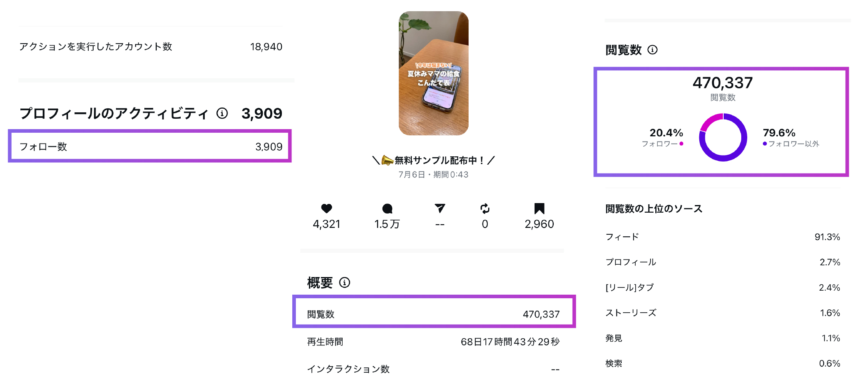Click the bookmark saves icon
Viewport: 868px width, 391px height.
click(539, 208)
